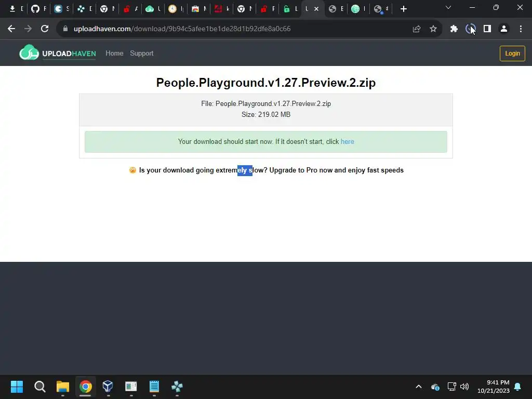This screenshot has height=399, width=532.
Task: Click the People.Playground.v1.27.Preview.2.zip heading
Action: (266, 83)
